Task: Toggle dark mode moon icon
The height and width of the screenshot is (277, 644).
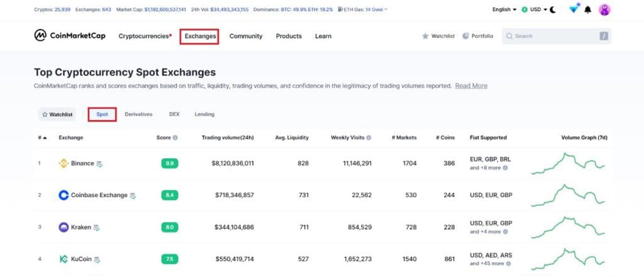Action: click(x=553, y=9)
